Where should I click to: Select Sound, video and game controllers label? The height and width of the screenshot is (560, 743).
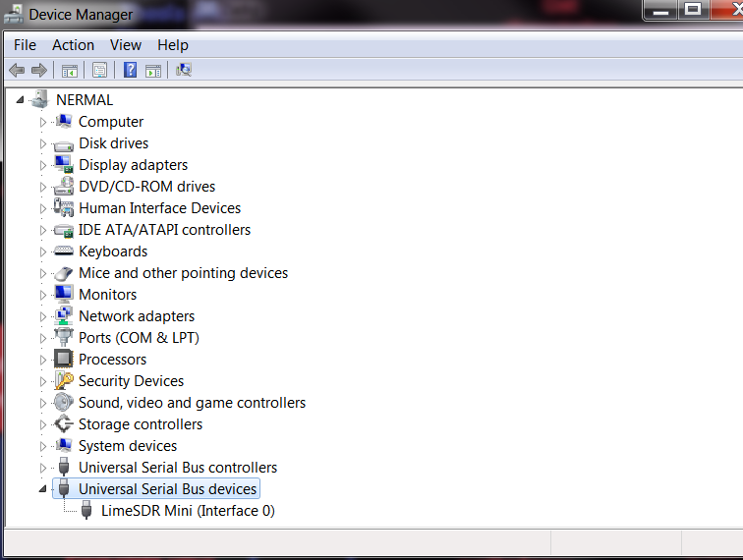(x=192, y=403)
